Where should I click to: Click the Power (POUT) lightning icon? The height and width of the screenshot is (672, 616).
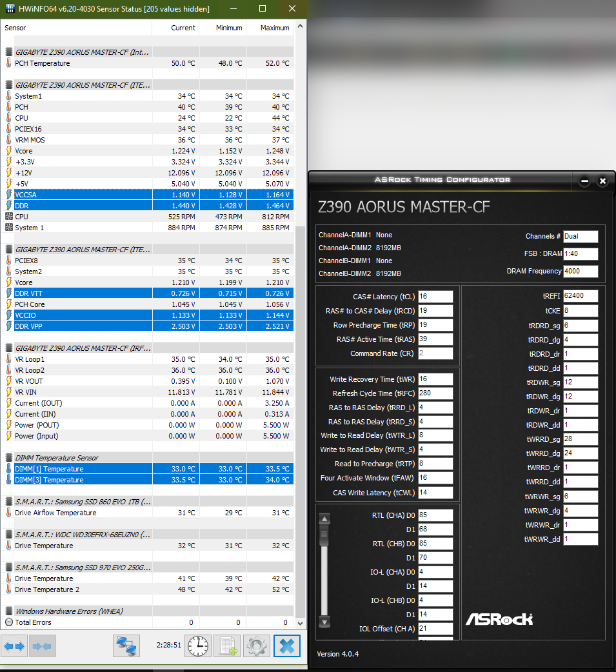[8, 425]
